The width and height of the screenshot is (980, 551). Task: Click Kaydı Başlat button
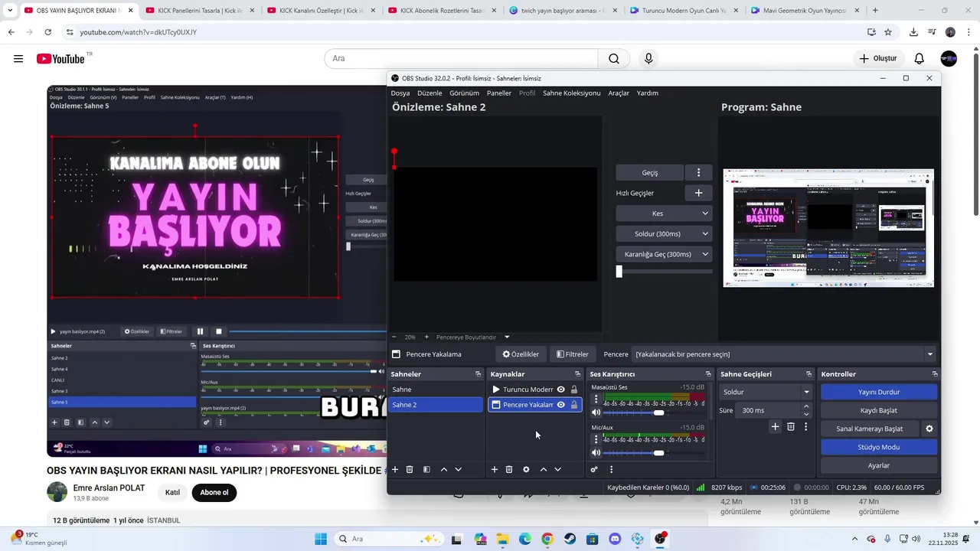pyautogui.click(x=879, y=410)
